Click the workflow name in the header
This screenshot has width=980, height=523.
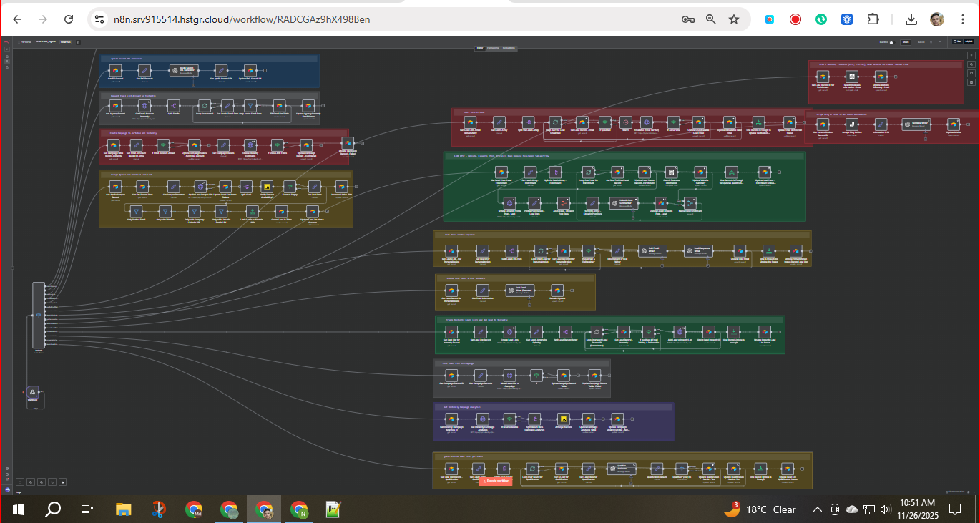click(x=46, y=42)
